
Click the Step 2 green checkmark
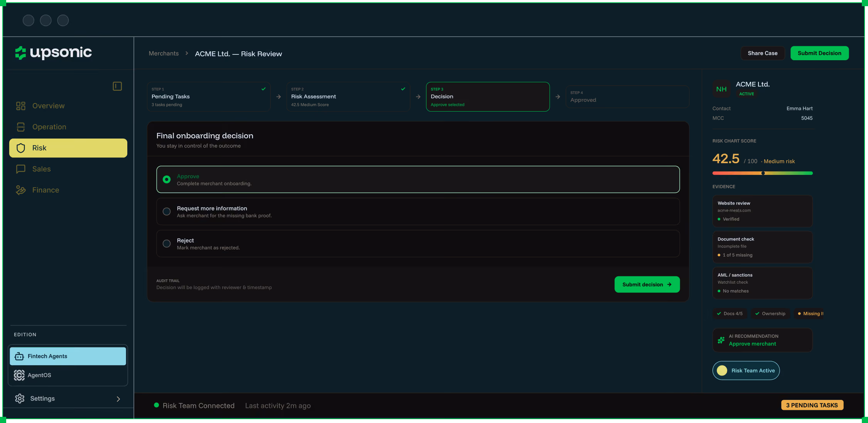coord(403,89)
